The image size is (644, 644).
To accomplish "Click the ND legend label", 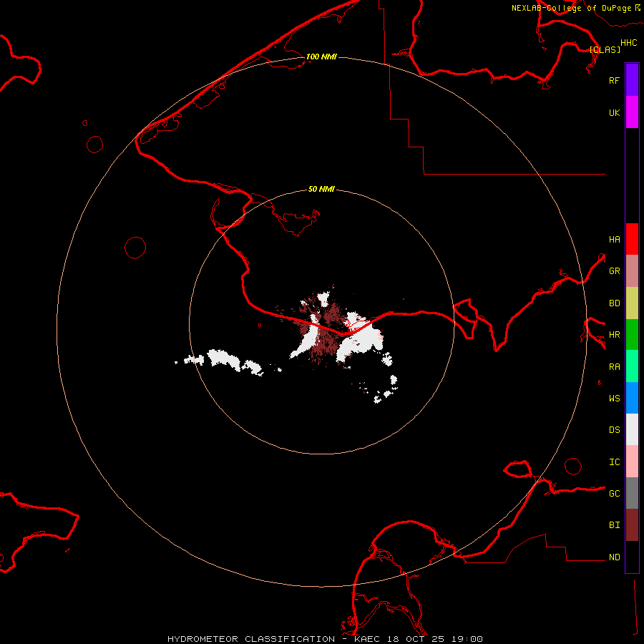I will click(x=614, y=557).
